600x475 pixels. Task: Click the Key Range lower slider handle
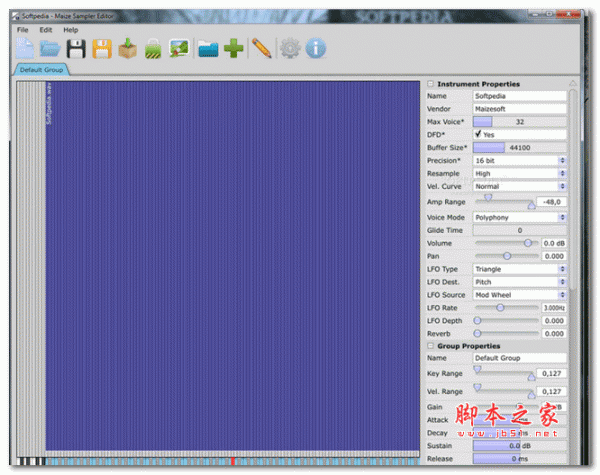(477, 369)
